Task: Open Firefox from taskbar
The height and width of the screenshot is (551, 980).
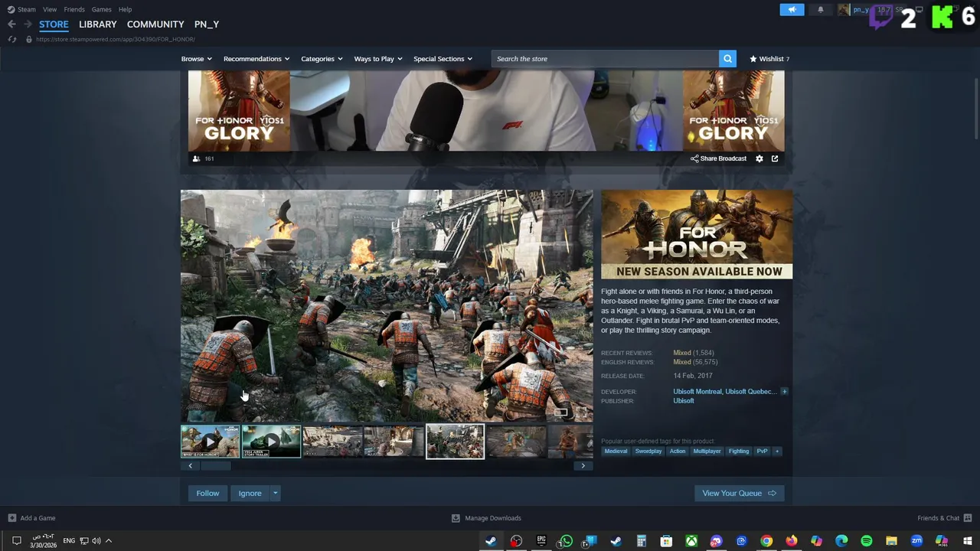Action: point(791,541)
